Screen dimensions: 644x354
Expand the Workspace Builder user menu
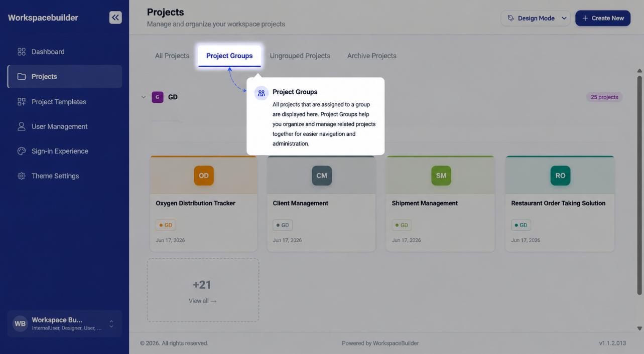pos(65,323)
